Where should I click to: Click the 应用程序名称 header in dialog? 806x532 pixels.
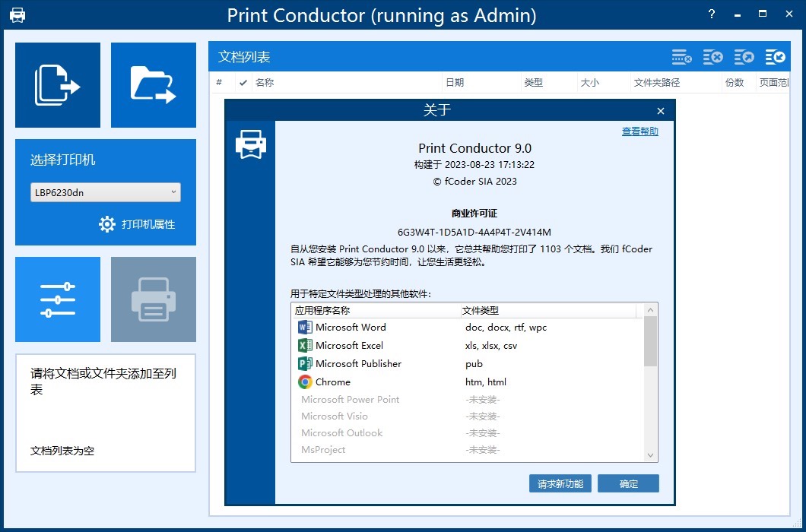[375, 311]
